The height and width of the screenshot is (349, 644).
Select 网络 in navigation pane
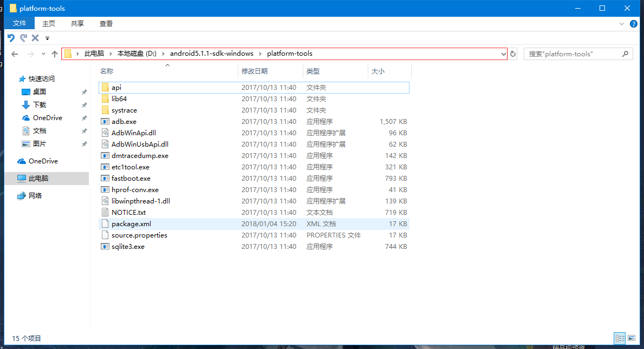point(35,196)
